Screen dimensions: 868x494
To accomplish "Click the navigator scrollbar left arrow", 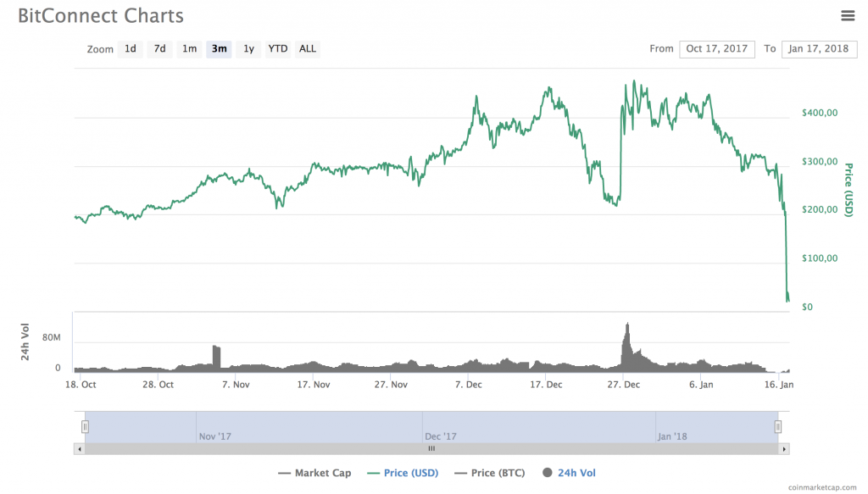I will (x=80, y=449).
